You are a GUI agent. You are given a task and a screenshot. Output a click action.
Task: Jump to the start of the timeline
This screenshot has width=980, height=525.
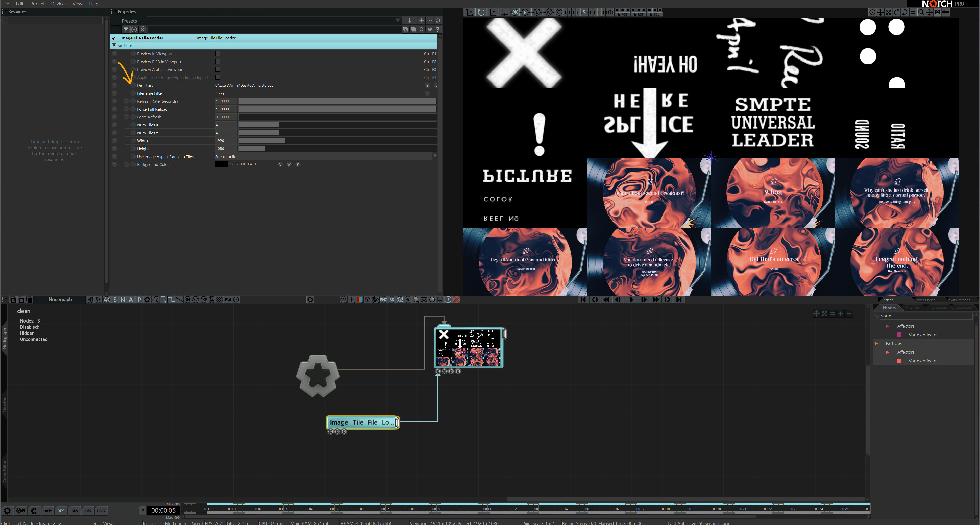coord(583,300)
